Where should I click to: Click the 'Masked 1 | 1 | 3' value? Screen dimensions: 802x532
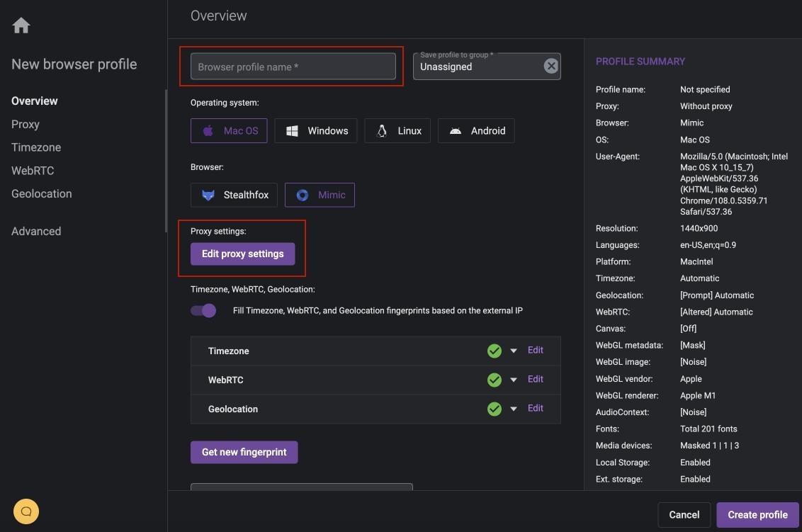[x=709, y=446]
